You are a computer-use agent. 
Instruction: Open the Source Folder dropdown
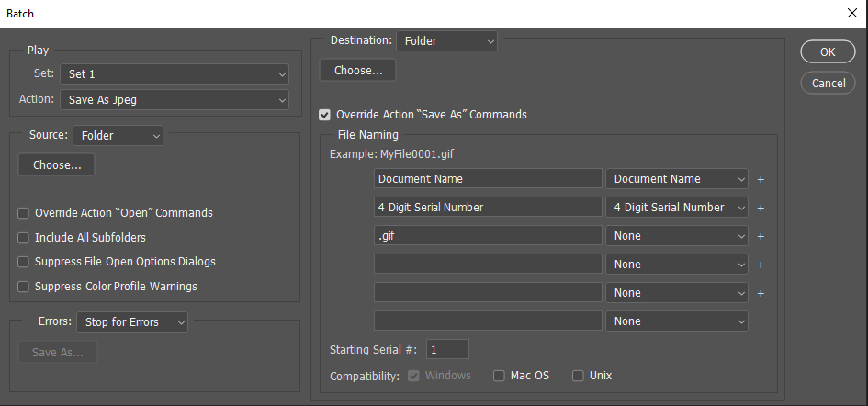118,136
